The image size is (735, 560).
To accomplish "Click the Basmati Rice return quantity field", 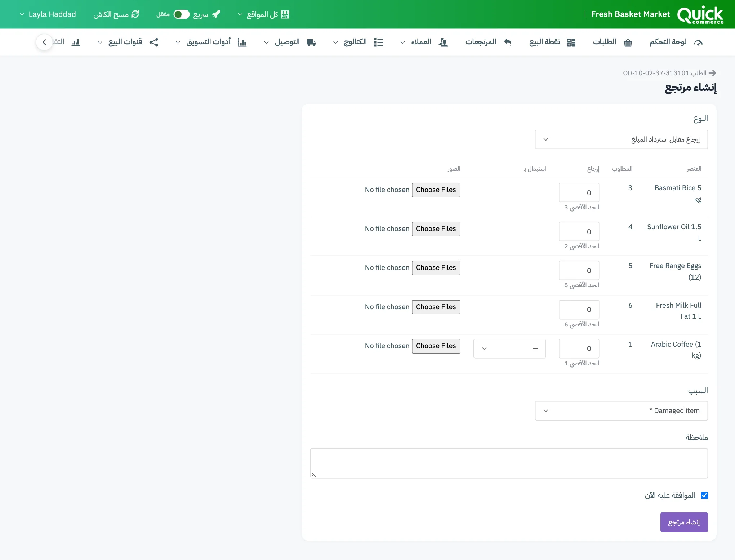I will click(x=579, y=192).
